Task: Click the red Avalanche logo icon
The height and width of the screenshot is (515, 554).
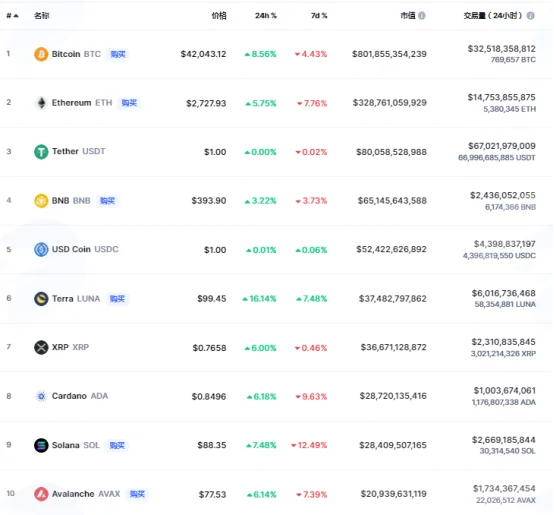Action: (41, 494)
